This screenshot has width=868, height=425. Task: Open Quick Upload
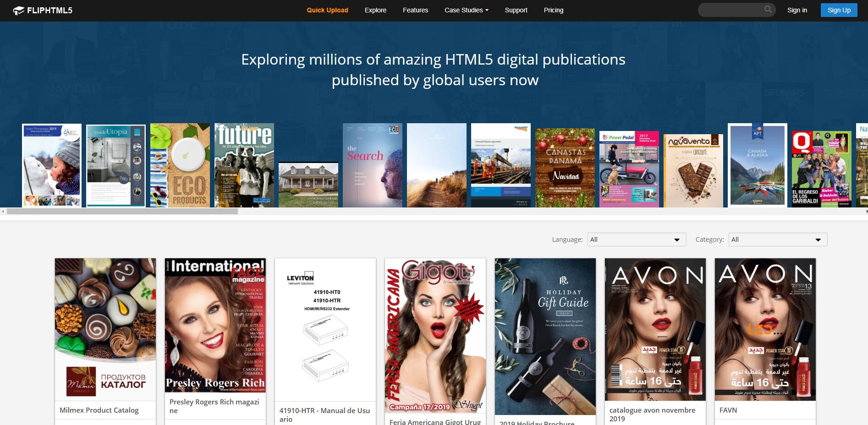327,10
